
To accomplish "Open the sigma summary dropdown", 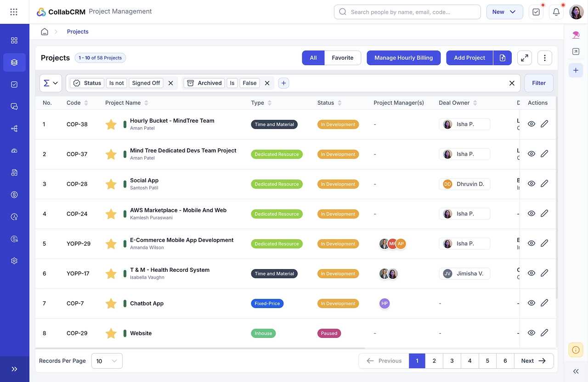I will [x=51, y=83].
